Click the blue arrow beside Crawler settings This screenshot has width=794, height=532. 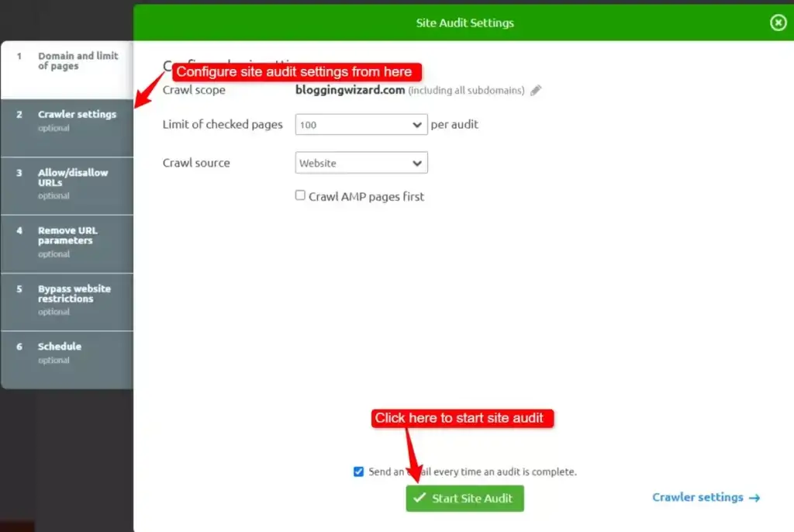pos(754,498)
